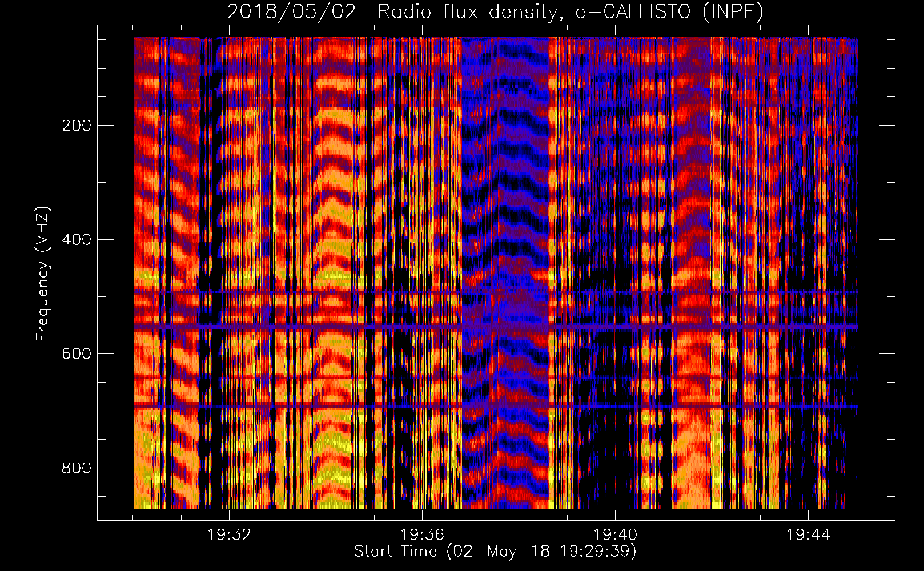Click the 19:40 time tick label
Viewport: 924px width, 571px height.
click(615, 535)
